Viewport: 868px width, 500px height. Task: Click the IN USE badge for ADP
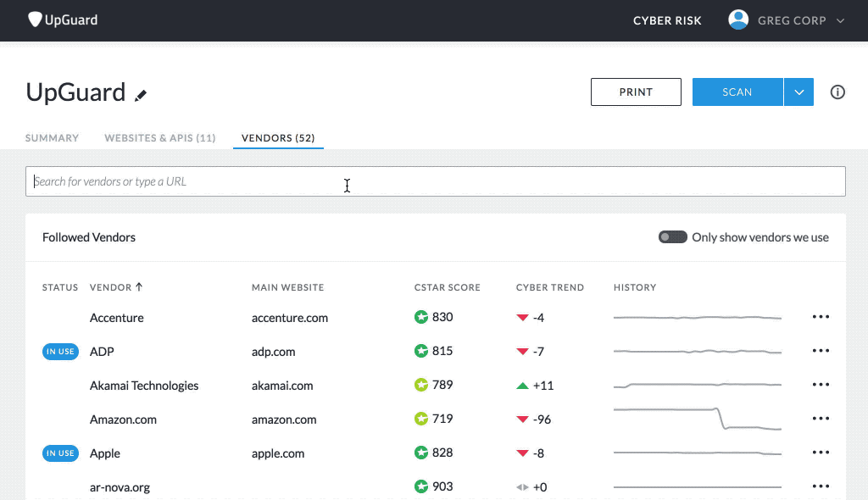tap(60, 352)
